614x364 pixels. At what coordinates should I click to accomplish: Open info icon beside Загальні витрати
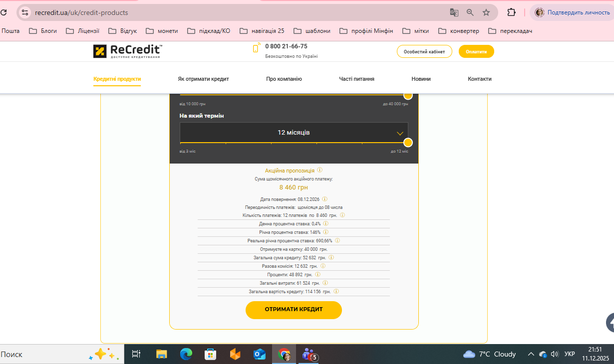pyautogui.click(x=325, y=283)
